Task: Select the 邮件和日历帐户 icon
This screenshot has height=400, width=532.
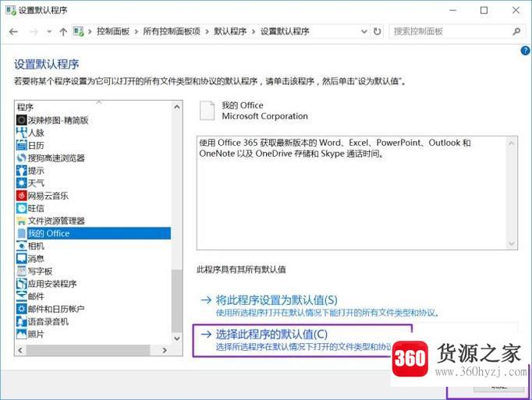Action: [x=21, y=309]
